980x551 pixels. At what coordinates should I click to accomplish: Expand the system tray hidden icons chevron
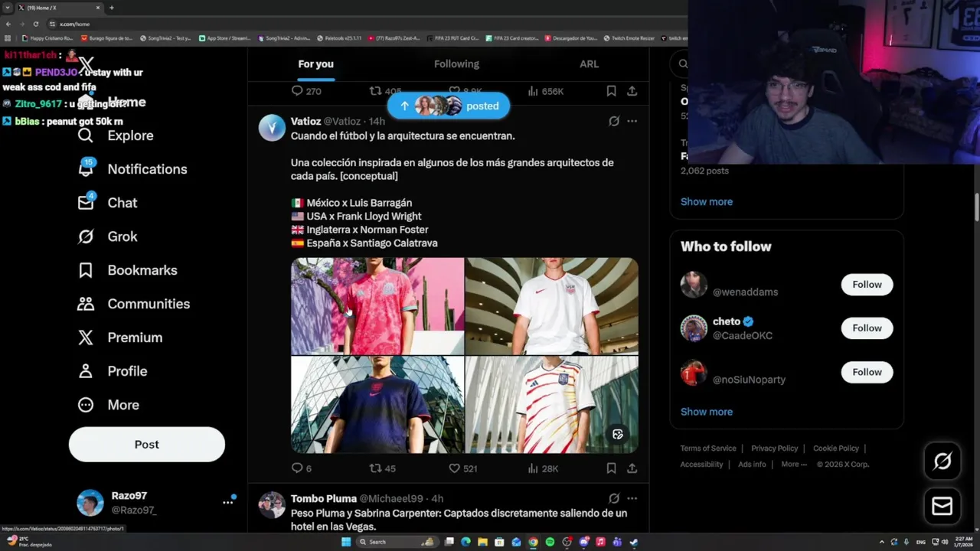[x=881, y=542]
